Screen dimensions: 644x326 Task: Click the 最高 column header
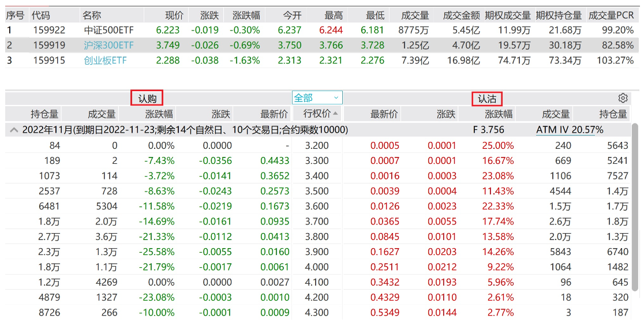coord(334,16)
